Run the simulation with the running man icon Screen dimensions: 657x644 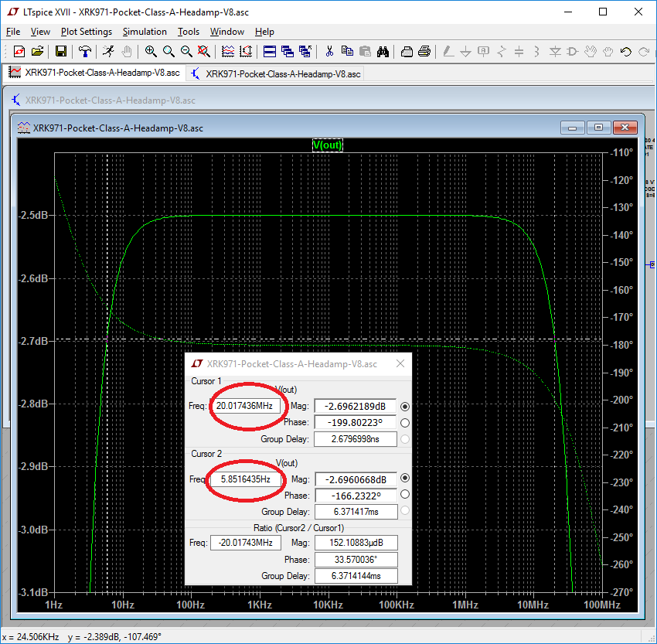108,52
